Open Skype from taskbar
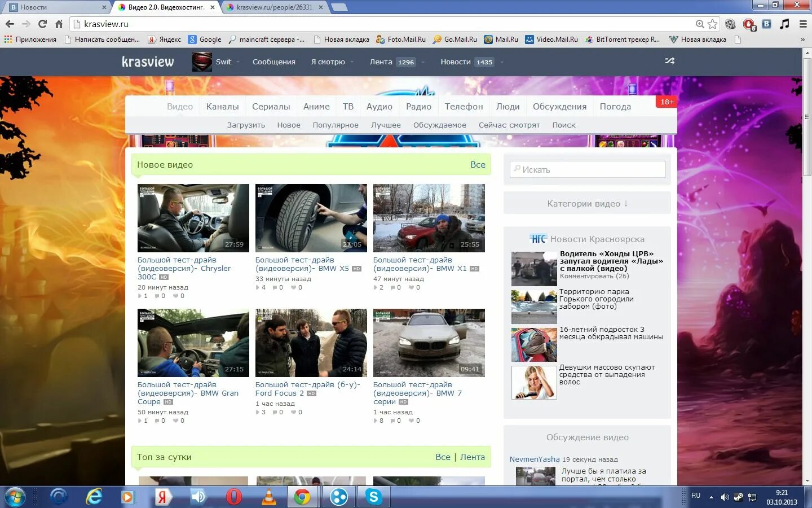The width and height of the screenshot is (812, 508). point(373,497)
